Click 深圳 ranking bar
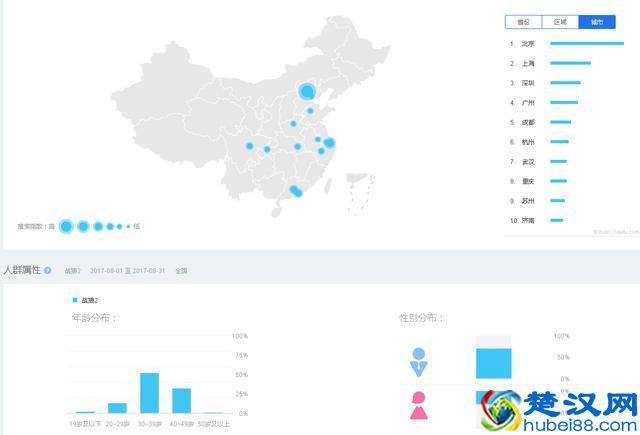Viewport: 640px width, 435px height. (565, 83)
